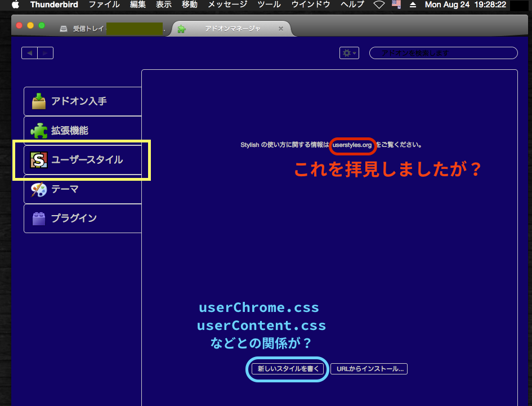
Task: Select the プラグイン brick icon
Action: pos(38,218)
